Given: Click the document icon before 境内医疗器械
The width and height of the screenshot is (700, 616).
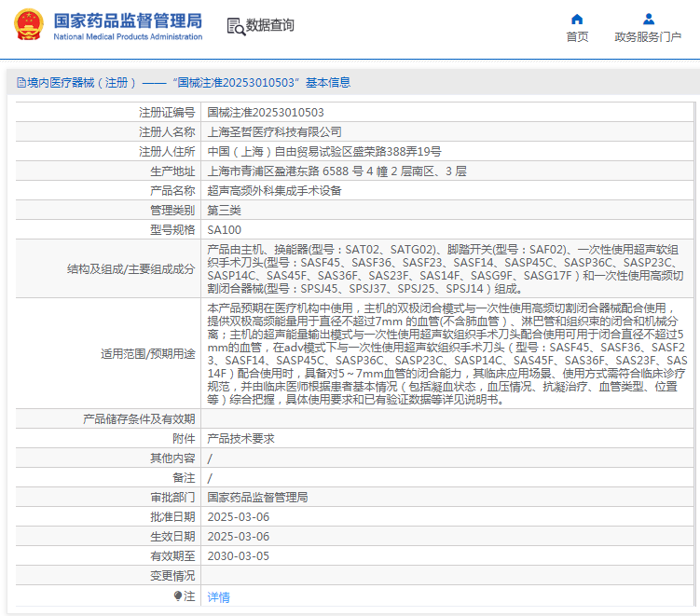Looking at the screenshot, I should [x=21, y=83].
